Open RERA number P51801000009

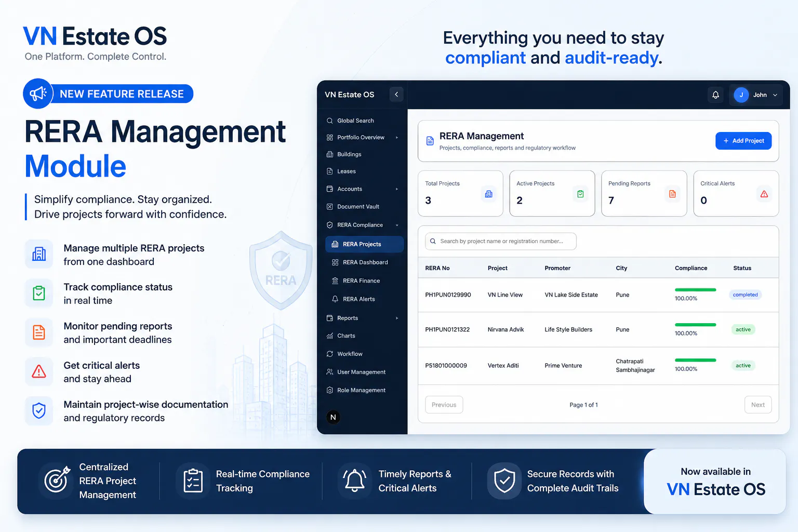[x=446, y=366]
